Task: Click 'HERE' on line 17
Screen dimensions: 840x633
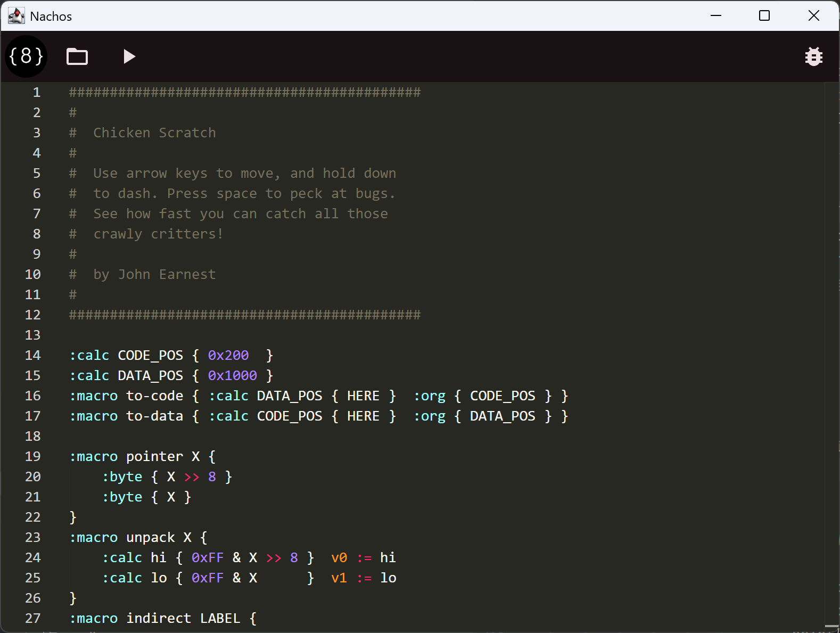Action: pyautogui.click(x=364, y=416)
